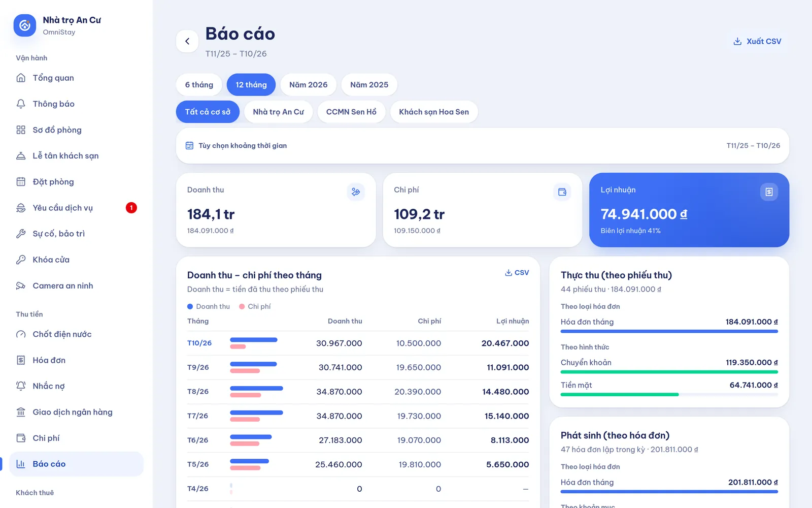The height and width of the screenshot is (508, 812).
Task: Click the back arrow beside Báo cáo
Action: (x=187, y=41)
